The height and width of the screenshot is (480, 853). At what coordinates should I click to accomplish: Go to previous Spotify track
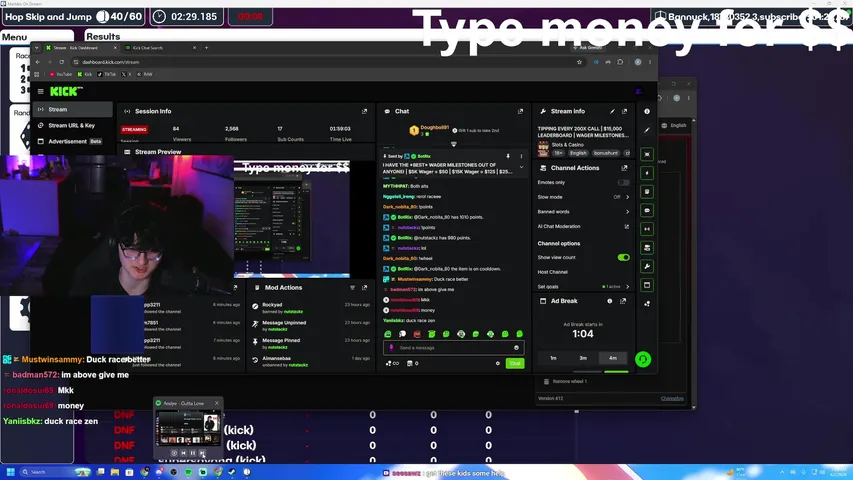click(183, 453)
